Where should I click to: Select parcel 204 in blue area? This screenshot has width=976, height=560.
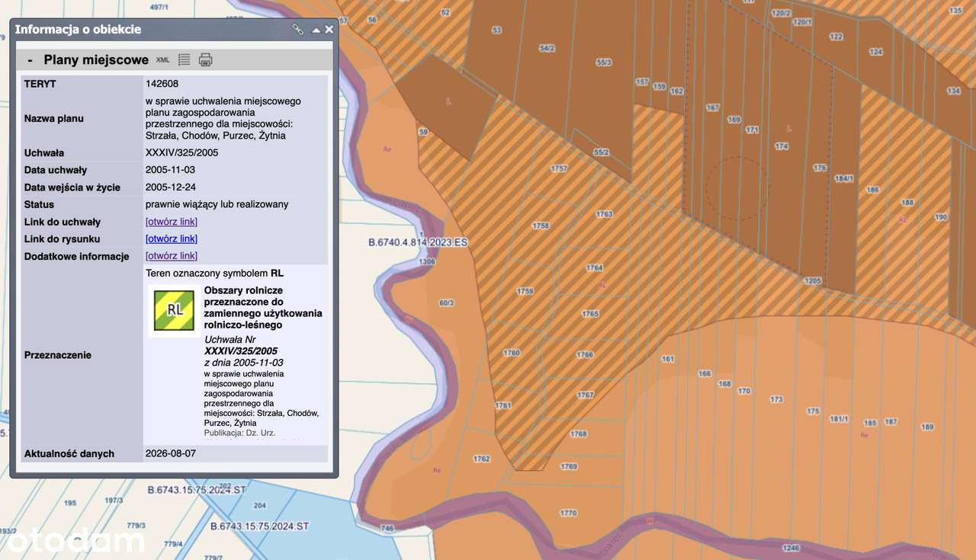259,505
